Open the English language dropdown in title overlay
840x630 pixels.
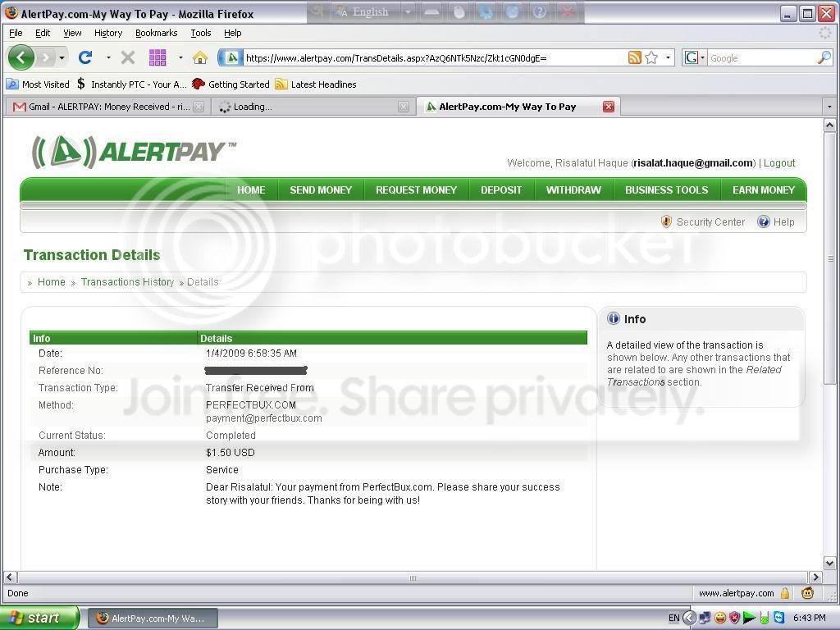click(408, 11)
